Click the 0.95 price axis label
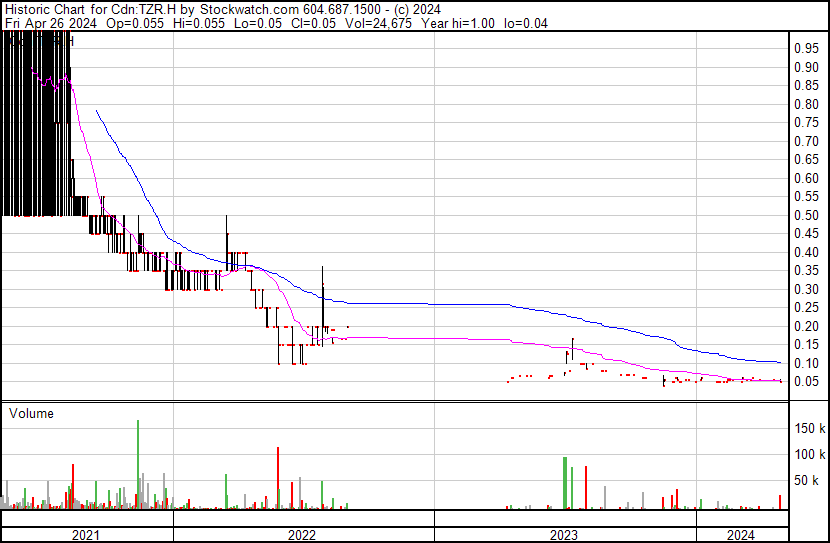830x543 pixels. point(807,49)
